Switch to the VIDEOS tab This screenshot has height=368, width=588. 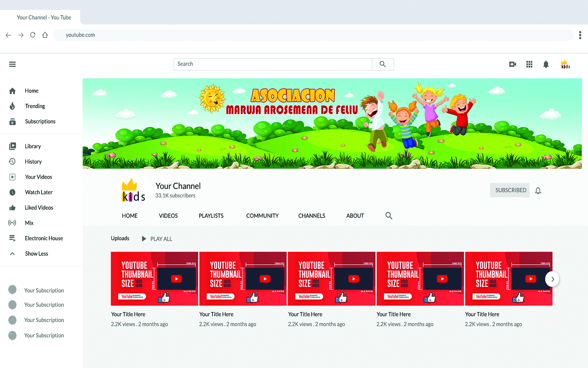pyautogui.click(x=168, y=216)
